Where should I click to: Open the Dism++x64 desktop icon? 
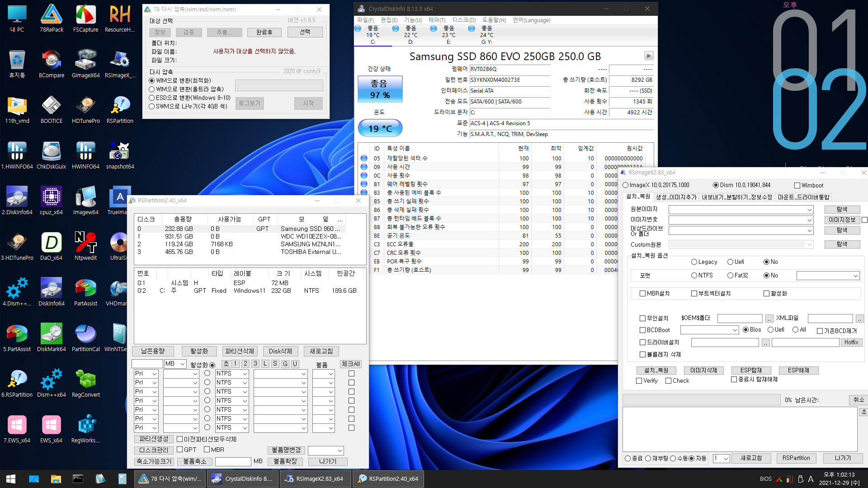pyautogui.click(x=52, y=383)
